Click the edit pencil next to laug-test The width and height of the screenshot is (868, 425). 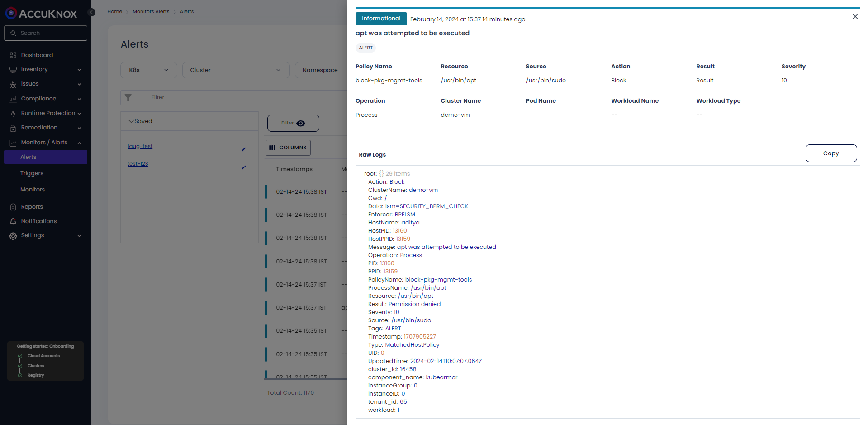[x=244, y=149]
